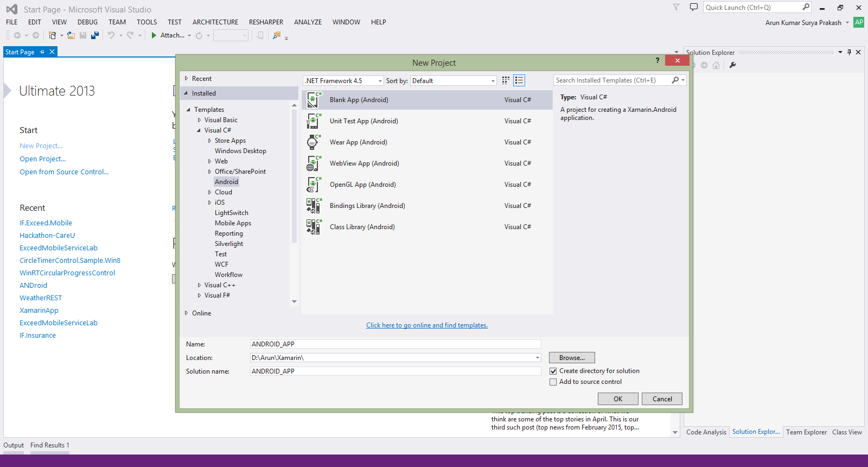868x467 pixels.
Task: Click the Find in Files toolbar icon
Action: pyautogui.click(x=277, y=35)
